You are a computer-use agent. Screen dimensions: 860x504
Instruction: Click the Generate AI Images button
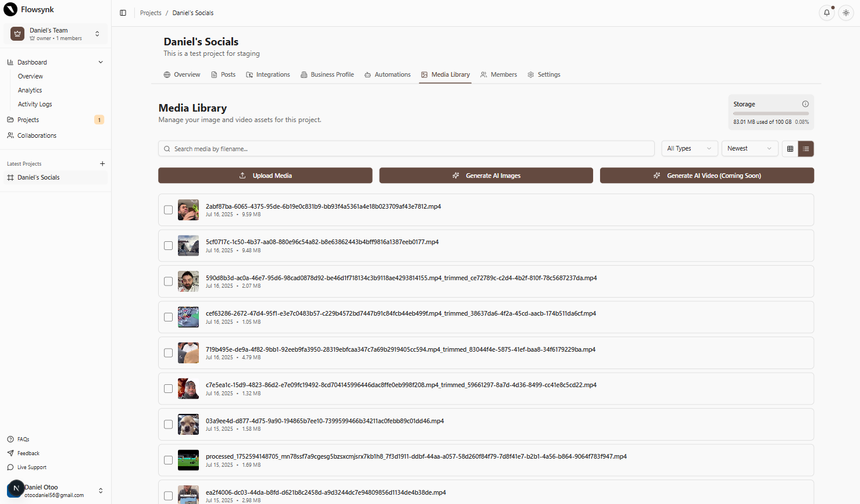[x=486, y=176]
